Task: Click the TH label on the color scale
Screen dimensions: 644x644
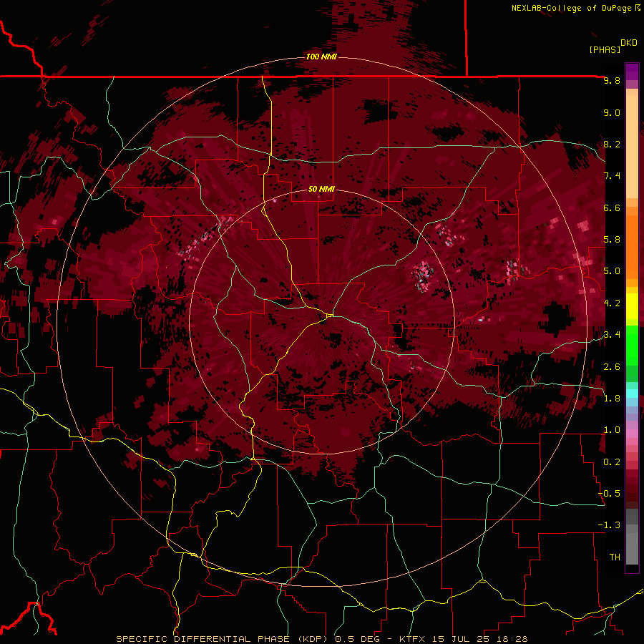Action: pyautogui.click(x=615, y=557)
